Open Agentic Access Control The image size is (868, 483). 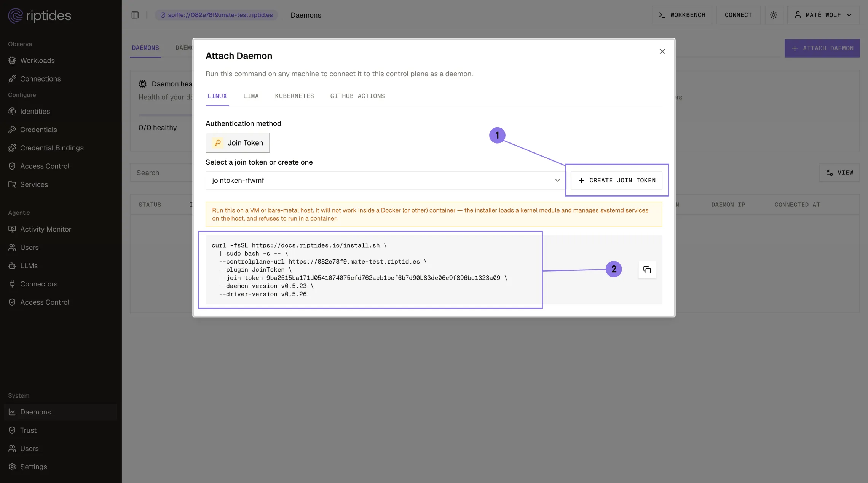[45, 302]
